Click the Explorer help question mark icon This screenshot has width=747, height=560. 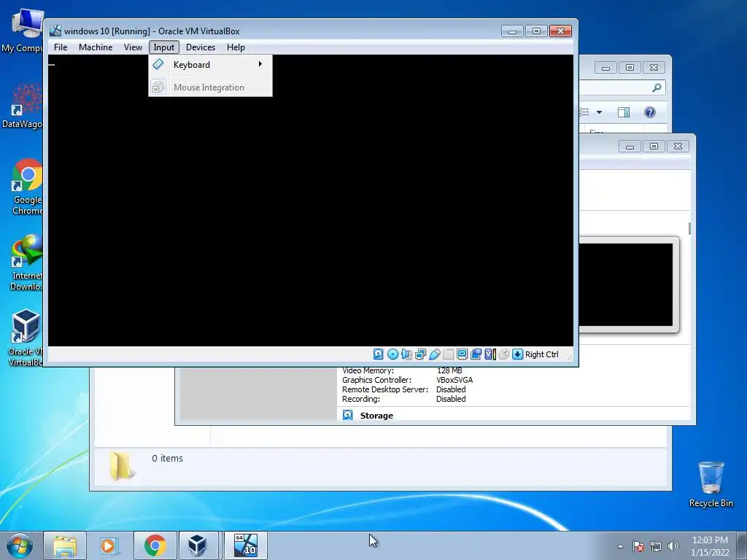click(x=650, y=112)
